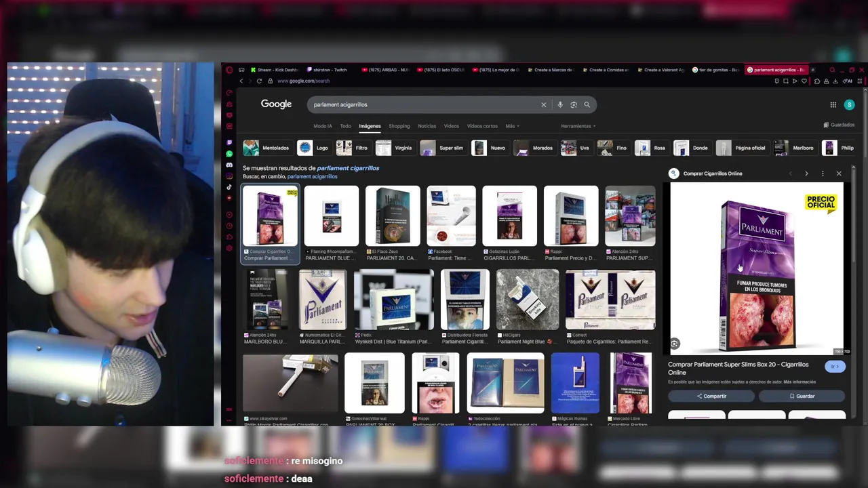Switch to the Noticias tab

[427, 126]
